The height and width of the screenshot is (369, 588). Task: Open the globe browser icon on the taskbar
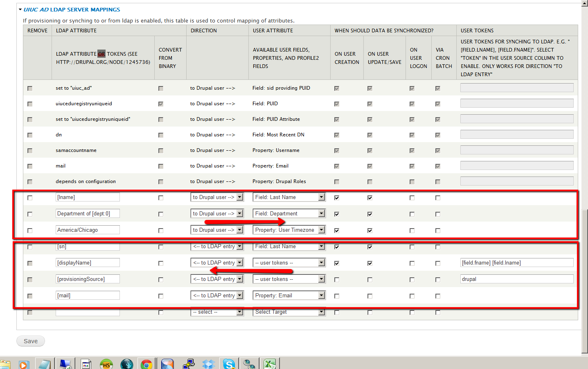click(126, 364)
